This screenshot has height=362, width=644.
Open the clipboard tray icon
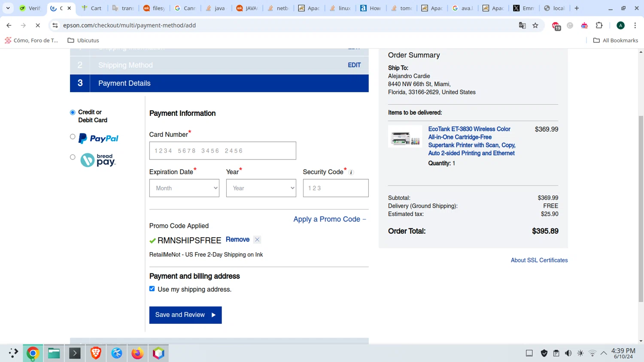click(556, 353)
